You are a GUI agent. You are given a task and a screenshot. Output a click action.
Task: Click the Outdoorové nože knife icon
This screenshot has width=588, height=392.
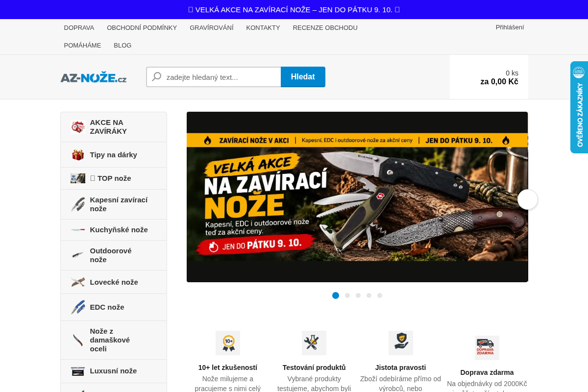click(78, 255)
